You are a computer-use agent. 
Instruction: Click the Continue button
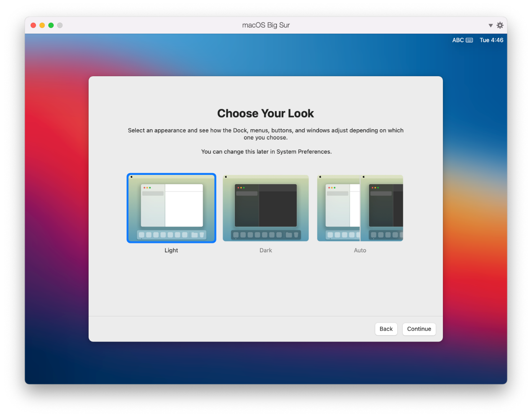(x=419, y=329)
